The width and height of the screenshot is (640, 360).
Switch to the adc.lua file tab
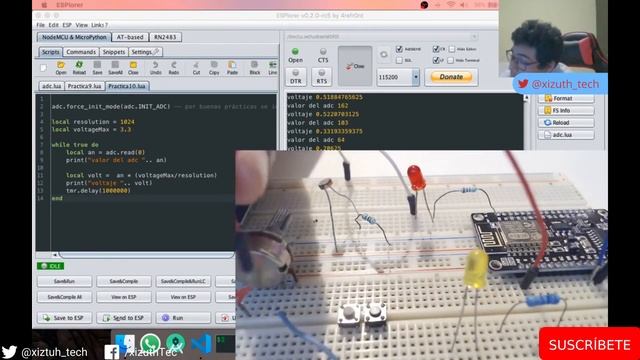pyautogui.click(x=51, y=86)
